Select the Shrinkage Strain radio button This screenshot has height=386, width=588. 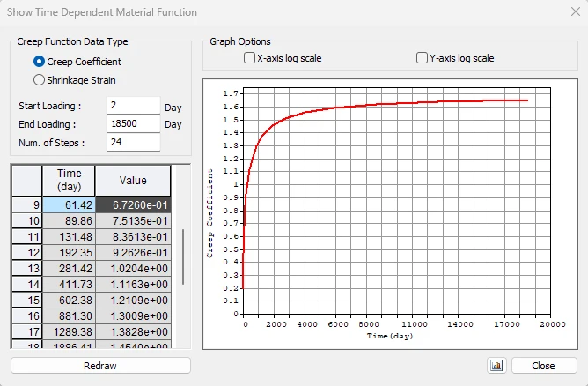[x=39, y=80]
